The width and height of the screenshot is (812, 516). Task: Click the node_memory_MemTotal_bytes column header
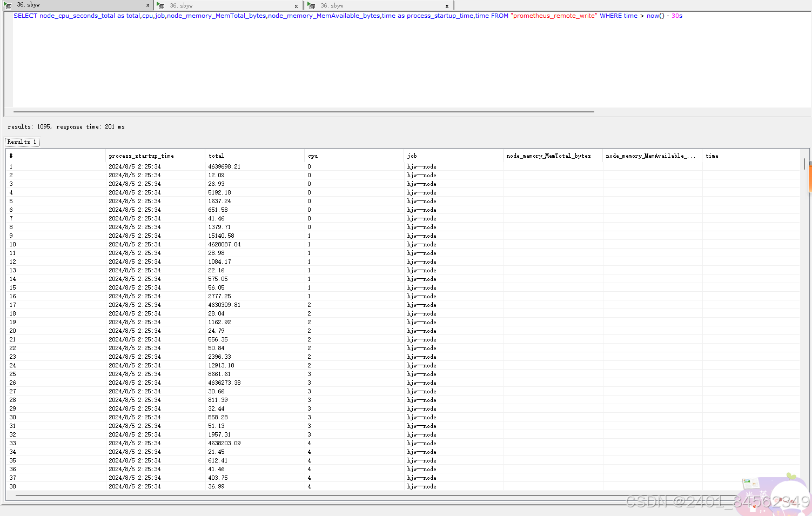tap(548, 156)
